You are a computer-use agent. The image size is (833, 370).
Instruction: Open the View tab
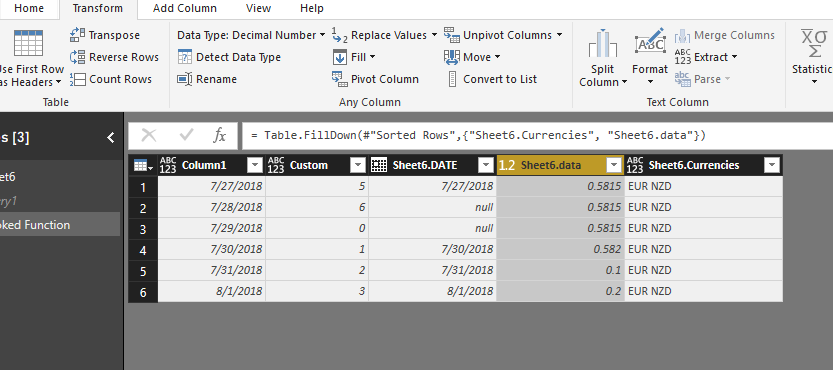pos(259,9)
